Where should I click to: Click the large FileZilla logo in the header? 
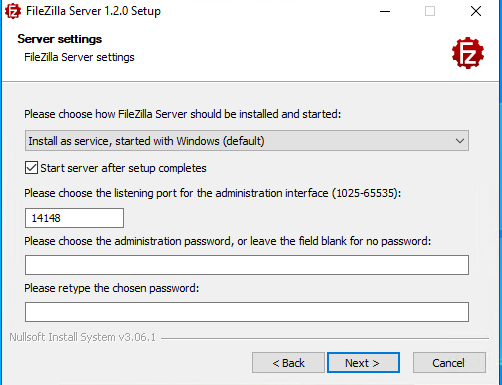pyautogui.click(x=468, y=53)
